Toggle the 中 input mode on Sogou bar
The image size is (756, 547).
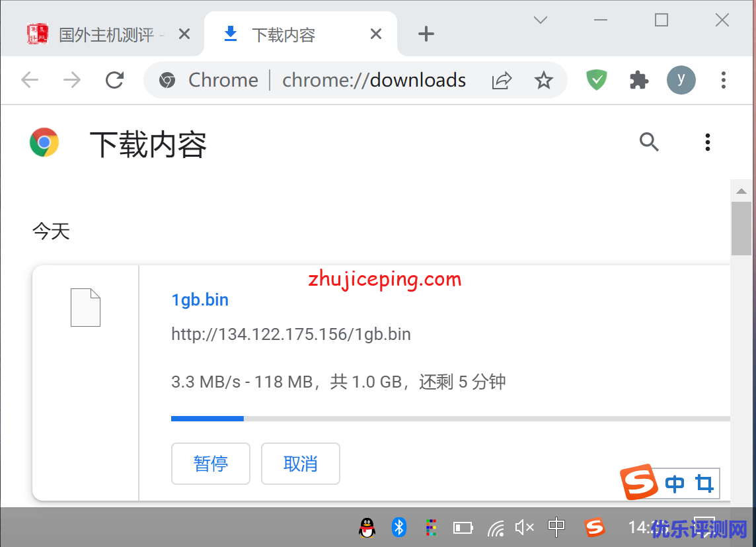click(x=675, y=484)
